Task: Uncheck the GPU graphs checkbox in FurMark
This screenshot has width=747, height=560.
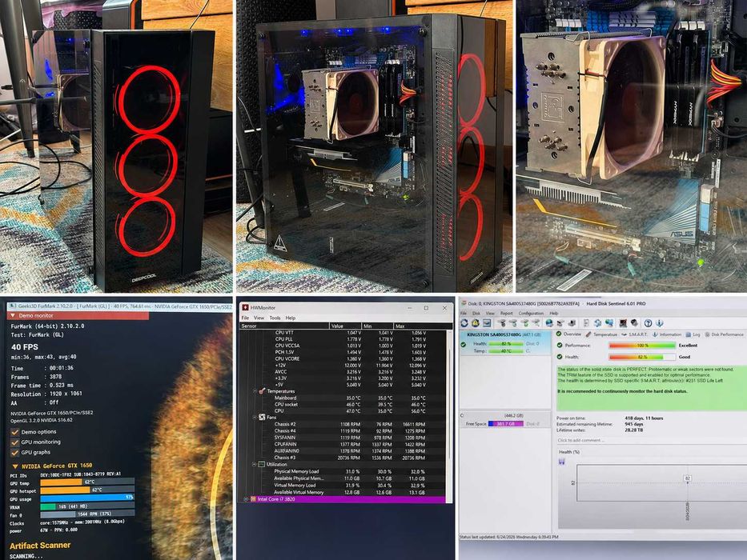Action: click(x=14, y=452)
